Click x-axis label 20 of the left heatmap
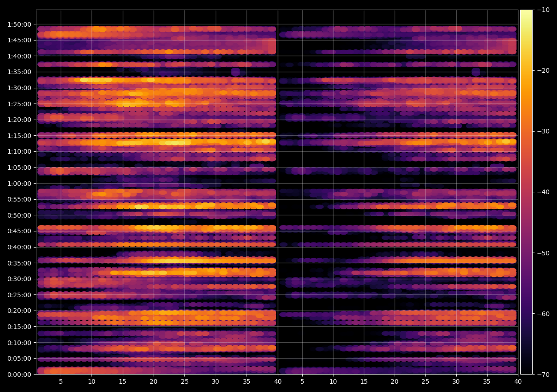 (x=154, y=382)
